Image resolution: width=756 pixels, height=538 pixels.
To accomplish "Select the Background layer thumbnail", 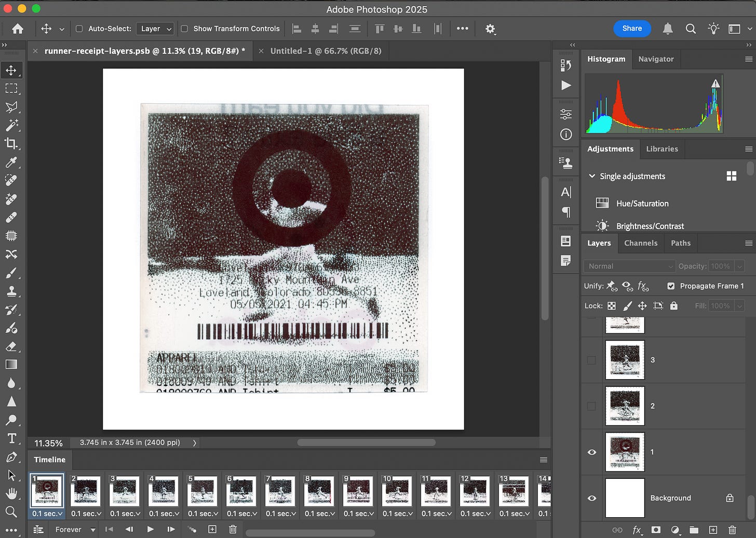I will tap(625, 498).
